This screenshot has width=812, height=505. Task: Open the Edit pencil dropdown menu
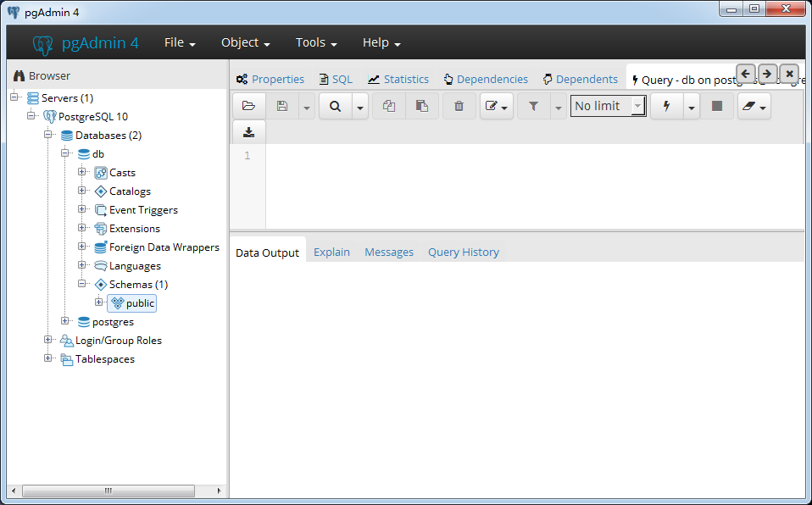[496, 106]
